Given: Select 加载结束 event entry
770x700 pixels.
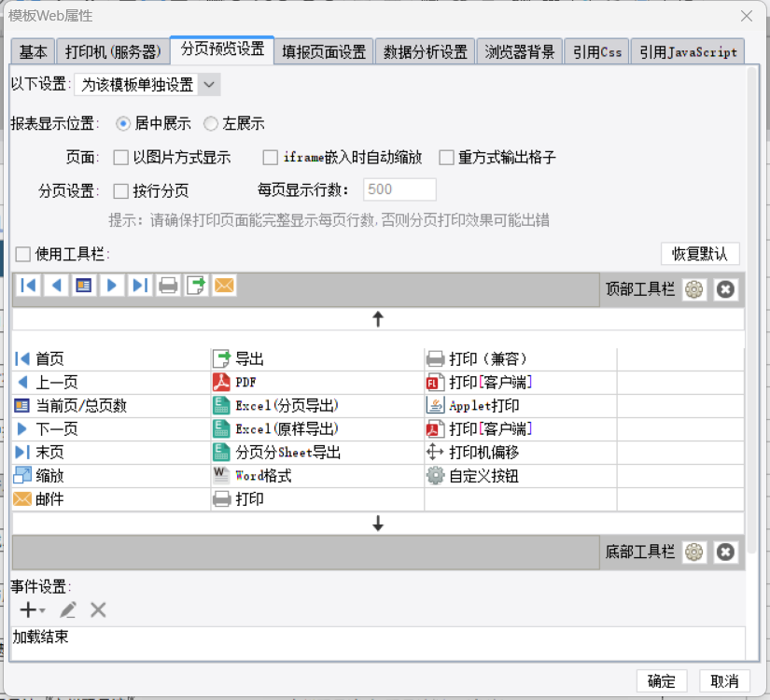Looking at the screenshot, I should (x=378, y=637).
